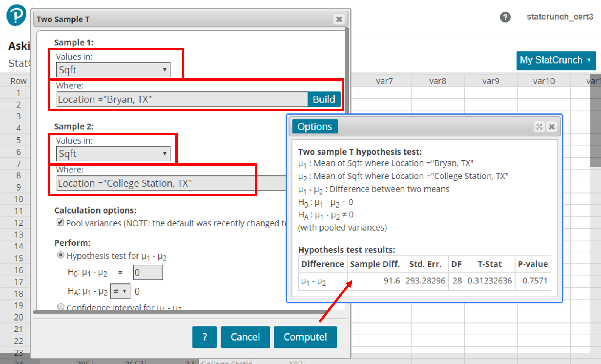Select the var8 column header
601x364 pixels.
(x=438, y=81)
